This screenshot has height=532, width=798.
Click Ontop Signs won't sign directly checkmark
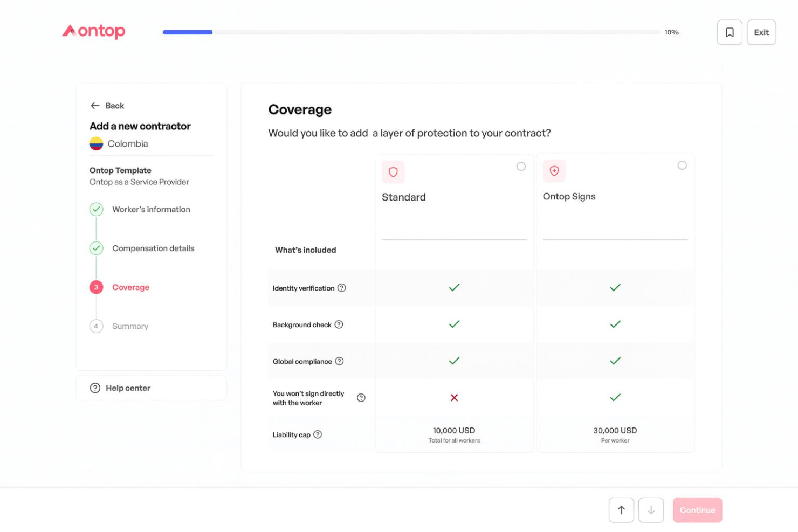coord(615,397)
